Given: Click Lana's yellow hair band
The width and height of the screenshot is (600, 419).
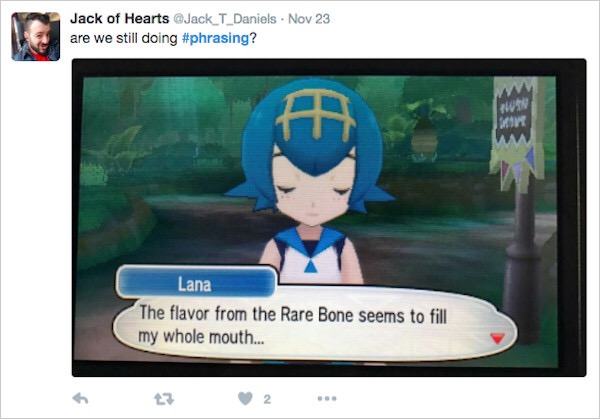Looking at the screenshot, I should pos(316,114).
